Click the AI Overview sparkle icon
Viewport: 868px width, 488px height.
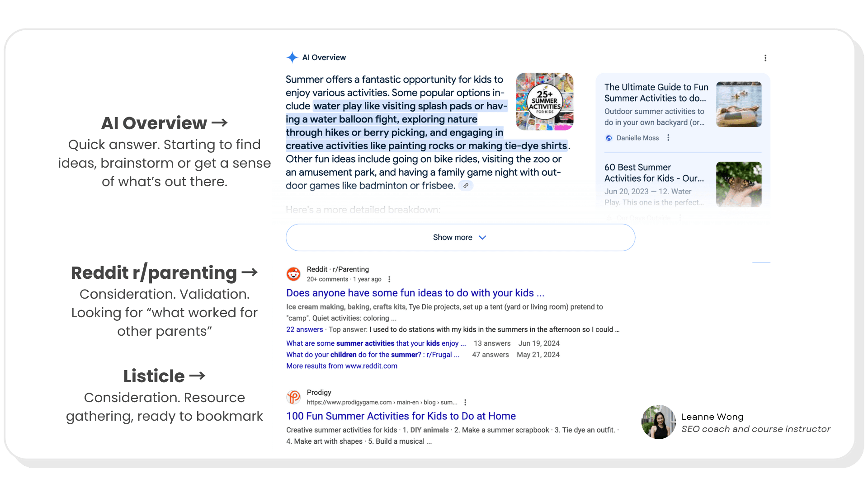pos(292,57)
